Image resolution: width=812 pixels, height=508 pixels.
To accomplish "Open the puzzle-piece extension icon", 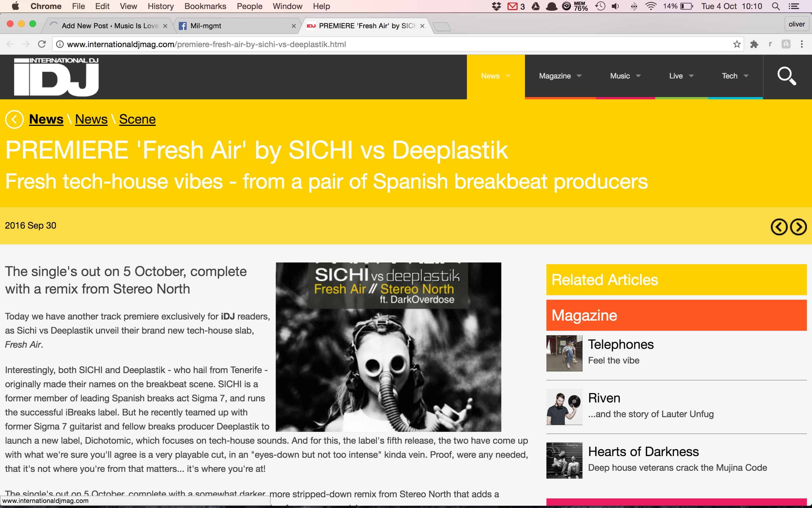I will 754,44.
